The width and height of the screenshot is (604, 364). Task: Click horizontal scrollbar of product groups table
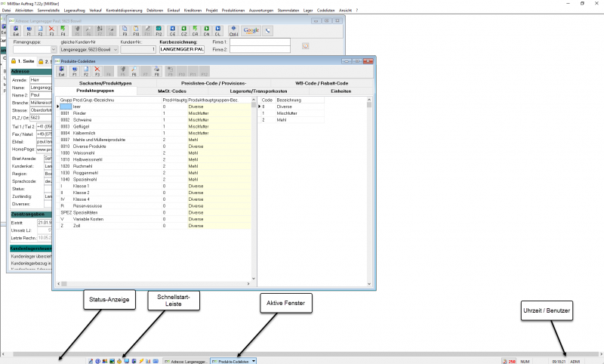pyautogui.click(x=155, y=284)
